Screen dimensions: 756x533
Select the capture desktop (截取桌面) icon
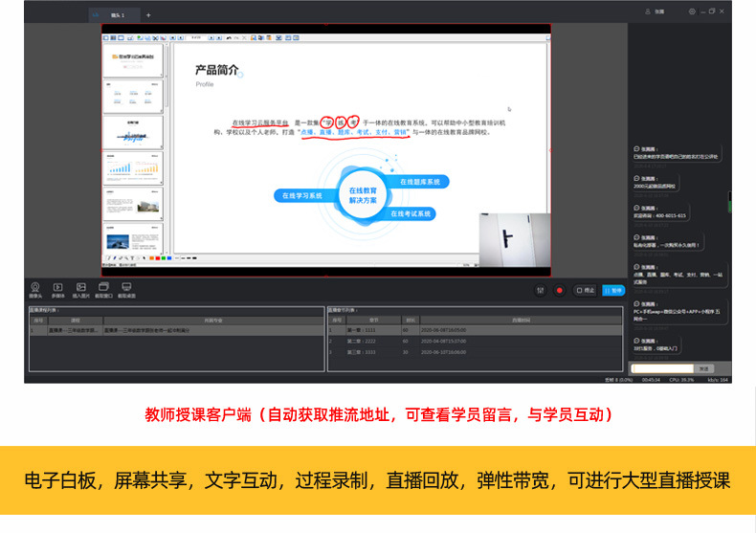[x=126, y=290]
